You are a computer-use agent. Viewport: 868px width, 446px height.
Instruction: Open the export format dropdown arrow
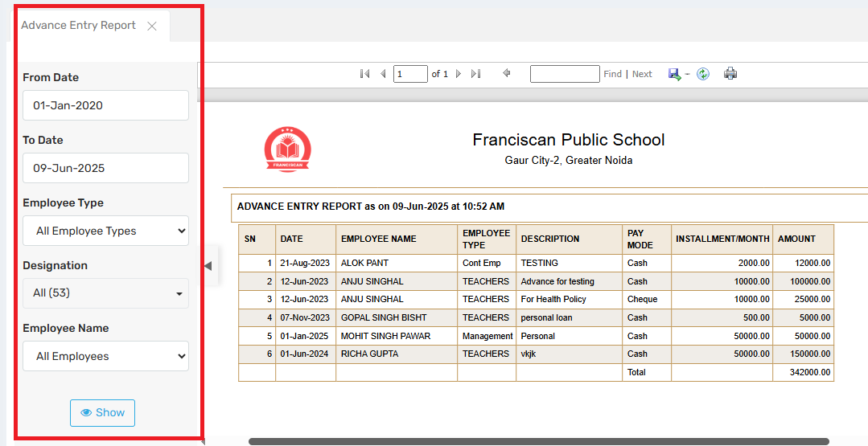pyautogui.click(x=687, y=74)
